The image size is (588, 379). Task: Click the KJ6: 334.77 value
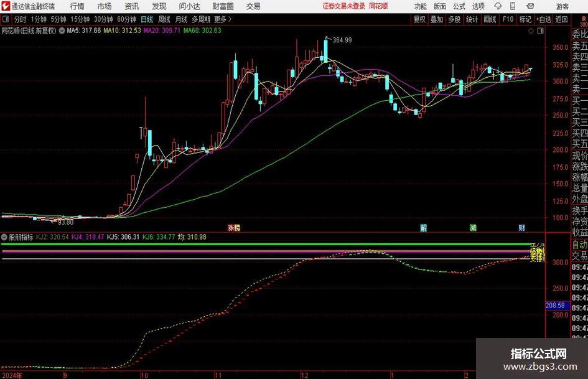[x=159, y=237]
